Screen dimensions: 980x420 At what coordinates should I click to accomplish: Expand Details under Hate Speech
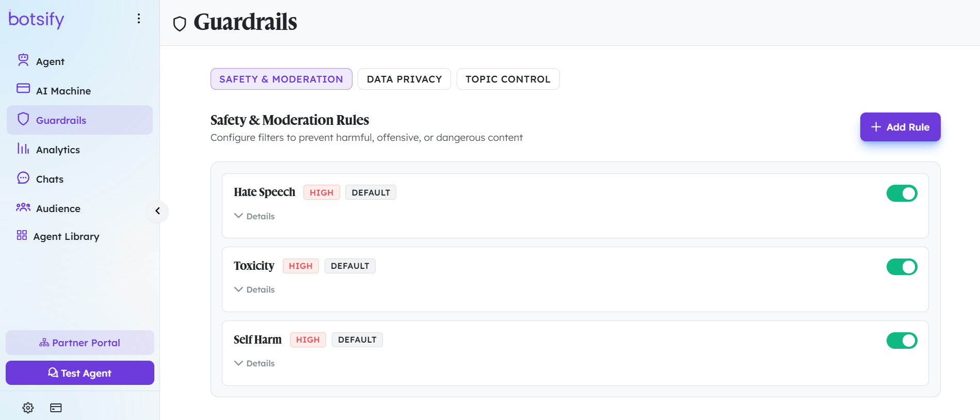coord(254,216)
